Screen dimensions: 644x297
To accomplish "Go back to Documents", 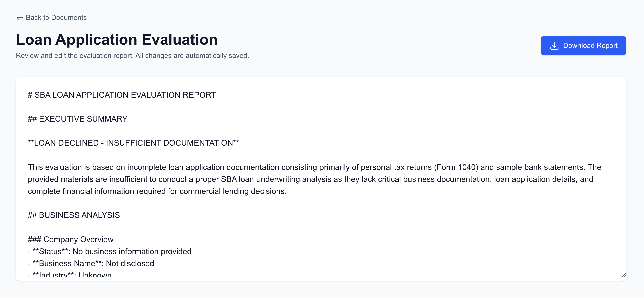I will (56, 18).
